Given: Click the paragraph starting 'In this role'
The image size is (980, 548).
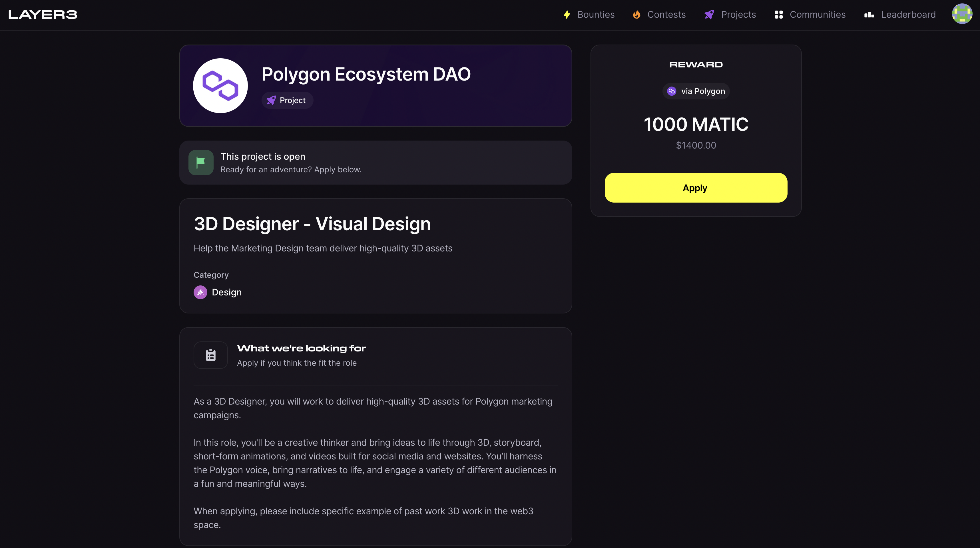Looking at the screenshot, I should coord(375,463).
